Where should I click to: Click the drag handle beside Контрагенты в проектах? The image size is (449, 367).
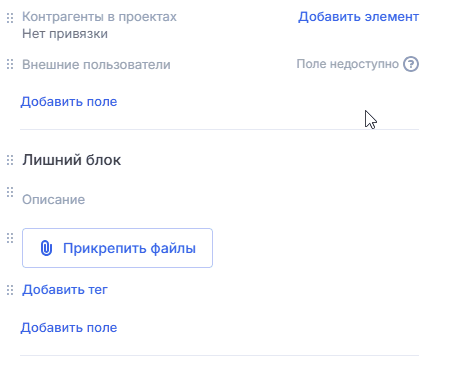coord(10,18)
